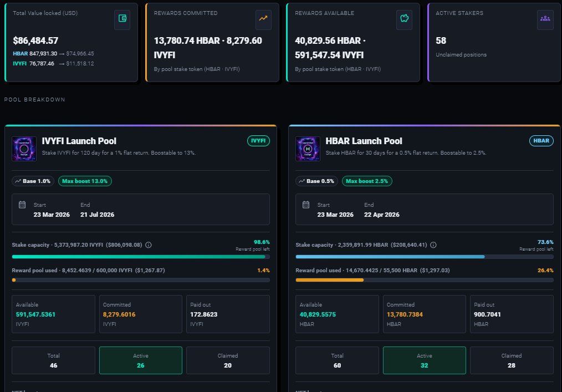
Task: Select the Total 46 tab in IVYFI pool
Action: coord(53,360)
